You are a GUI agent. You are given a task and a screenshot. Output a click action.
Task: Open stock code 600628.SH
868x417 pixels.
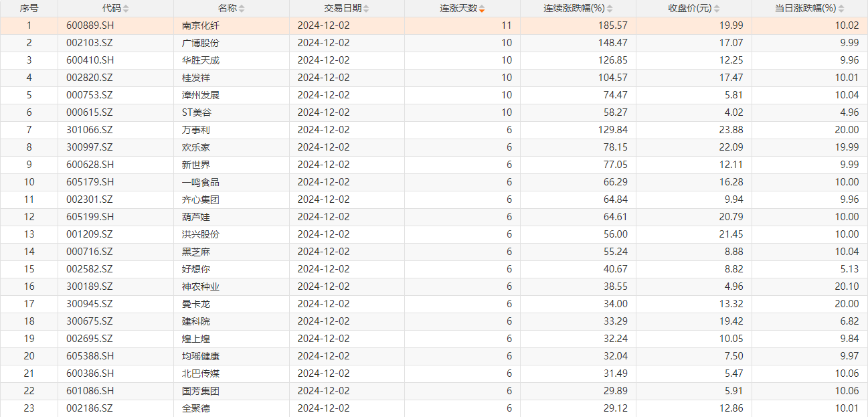click(x=90, y=165)
